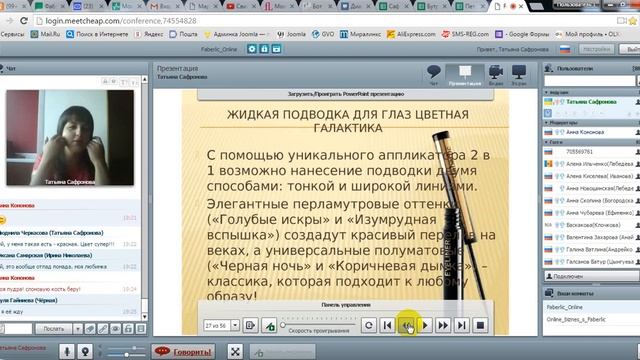This screenshot has width=640, height=360.
Task: Click the fullscreen expand arrows icon
Action: click(x=235, y=351)
